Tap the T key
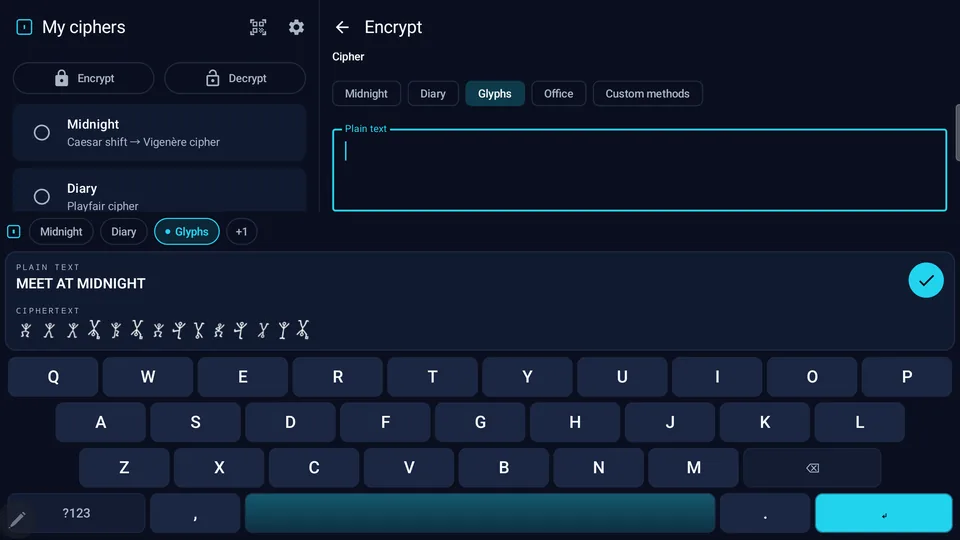960x540 pixels. (x=432, y=377)
